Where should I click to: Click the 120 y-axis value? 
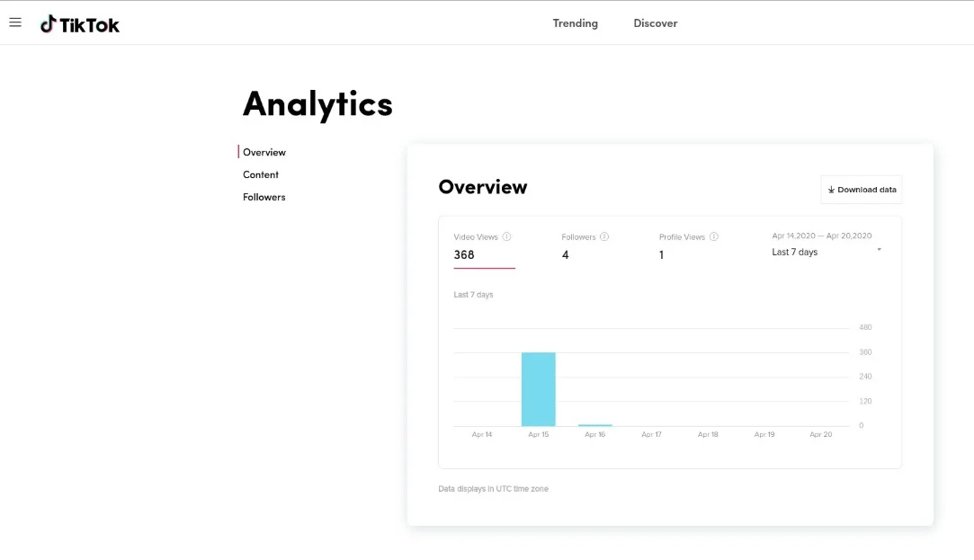point(865,401)
